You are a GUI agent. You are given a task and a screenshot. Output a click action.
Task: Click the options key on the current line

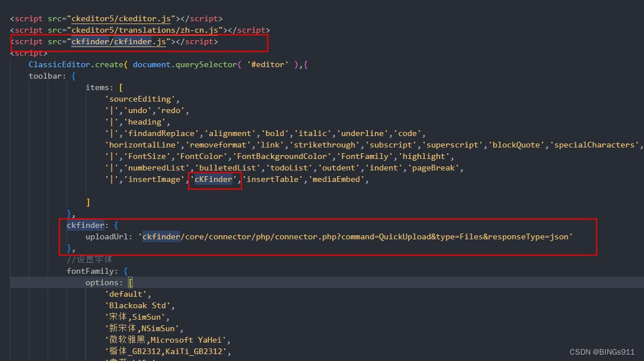(x=102, y=282)
